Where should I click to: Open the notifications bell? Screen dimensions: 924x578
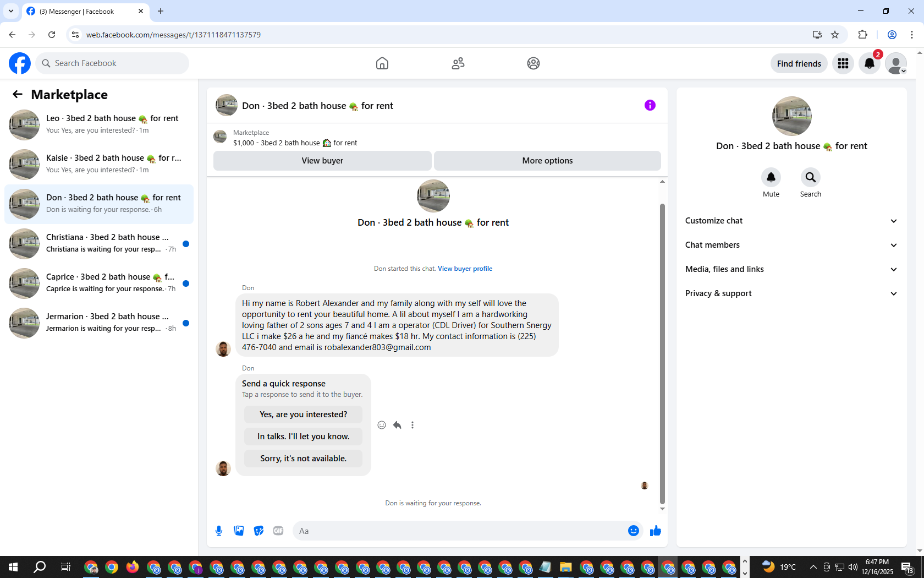(870, 63)
